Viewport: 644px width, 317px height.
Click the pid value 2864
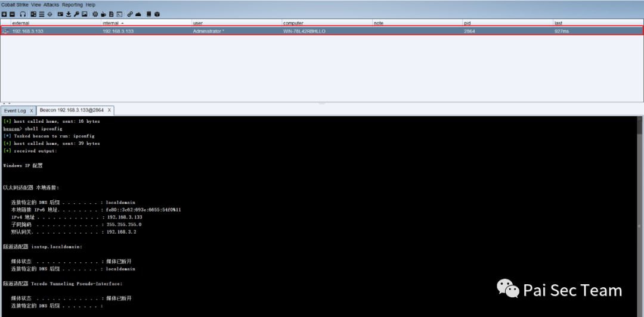469,31
